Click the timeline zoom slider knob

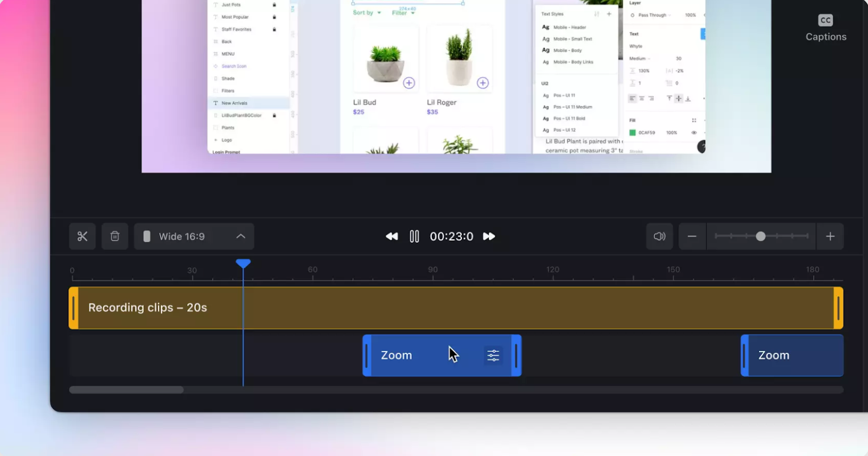761,236
